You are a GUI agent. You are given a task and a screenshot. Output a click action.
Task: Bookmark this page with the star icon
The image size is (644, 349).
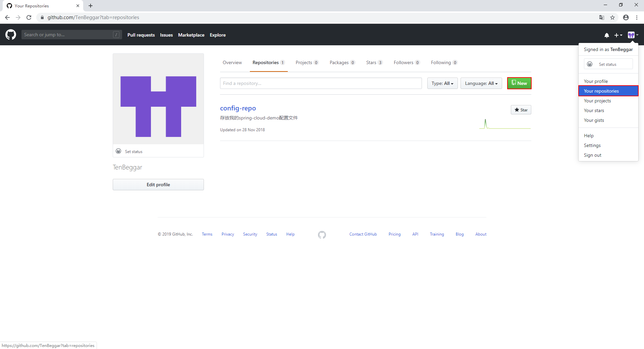click(x=612, y=17)
